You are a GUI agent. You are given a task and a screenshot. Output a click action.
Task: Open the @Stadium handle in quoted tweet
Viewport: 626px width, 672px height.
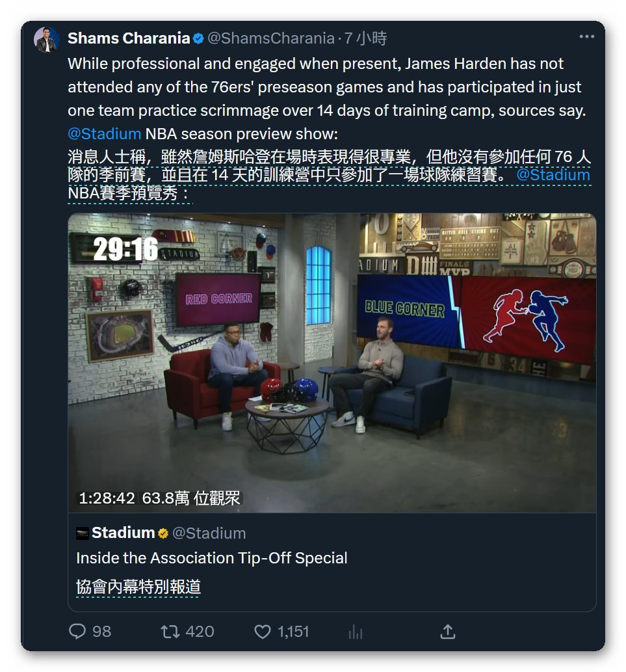point(209,533)
